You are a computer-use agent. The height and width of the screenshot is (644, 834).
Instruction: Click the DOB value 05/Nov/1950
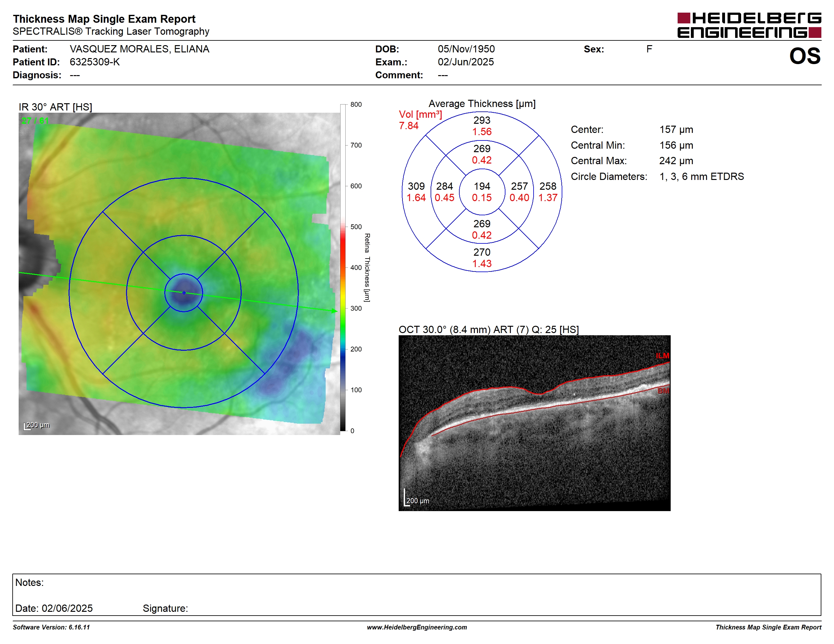point(466,49)
